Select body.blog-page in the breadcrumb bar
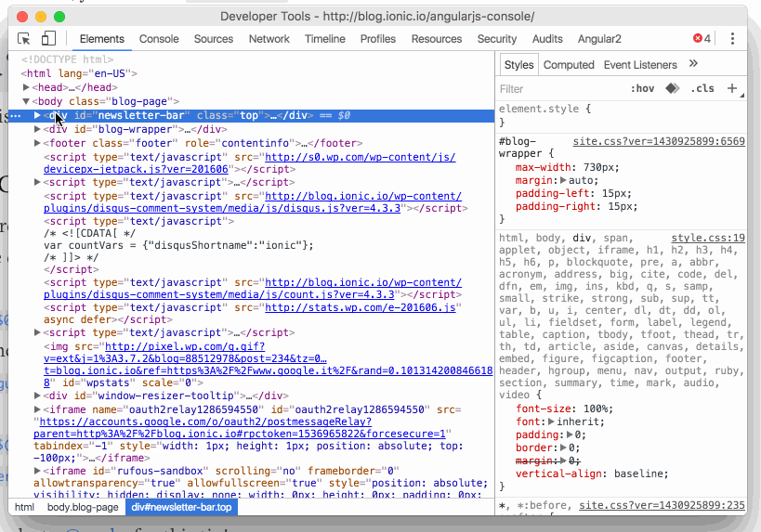 click(82, 508)
